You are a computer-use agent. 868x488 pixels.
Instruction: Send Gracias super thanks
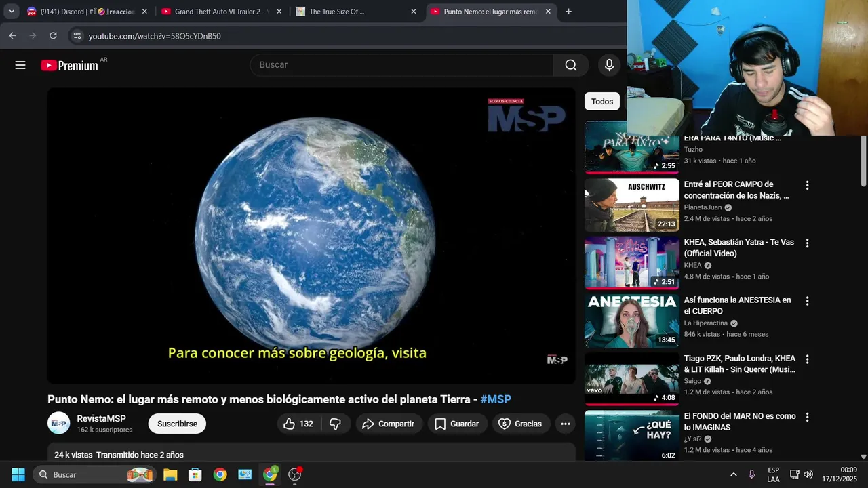pyautogui.click(x=520, y=424)
